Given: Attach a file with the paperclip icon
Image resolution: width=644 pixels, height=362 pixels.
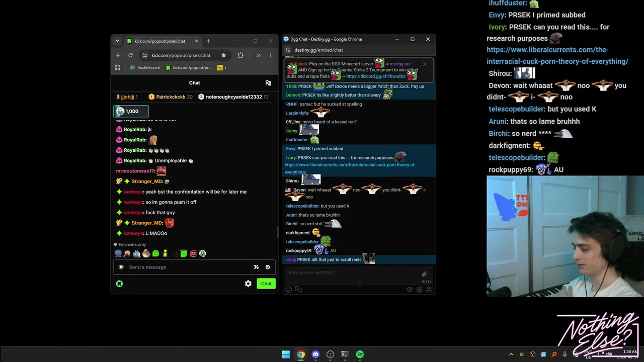Looking at the screenshot, I should [424, 274].
